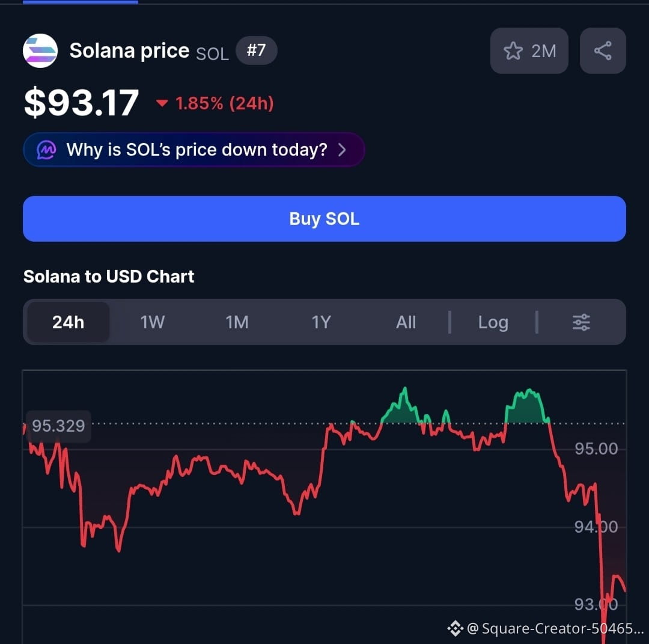Image resolution: width=649 pixels, height=644 pixels.
Task: Open chart settings sliders icon
Action: 581,322
